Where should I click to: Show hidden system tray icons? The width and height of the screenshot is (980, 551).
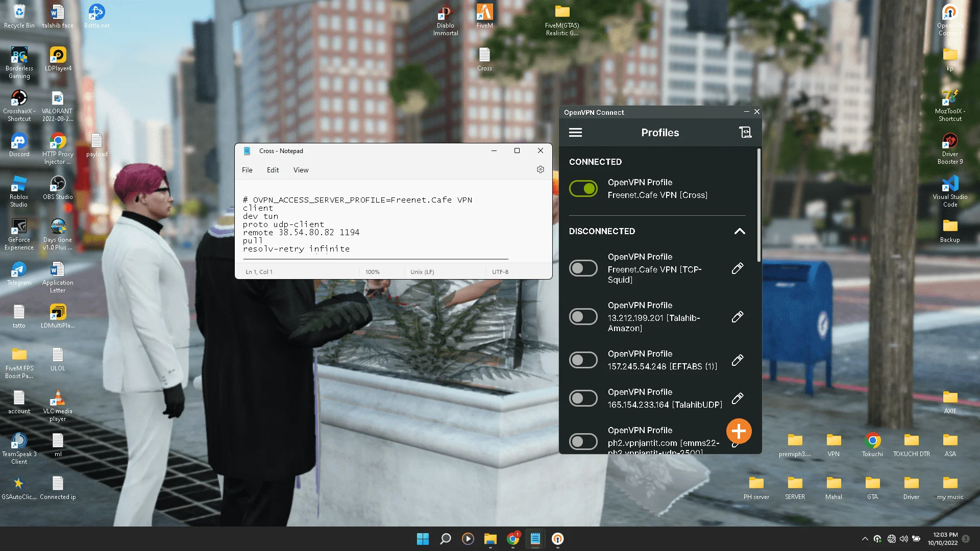coord(865,539)
